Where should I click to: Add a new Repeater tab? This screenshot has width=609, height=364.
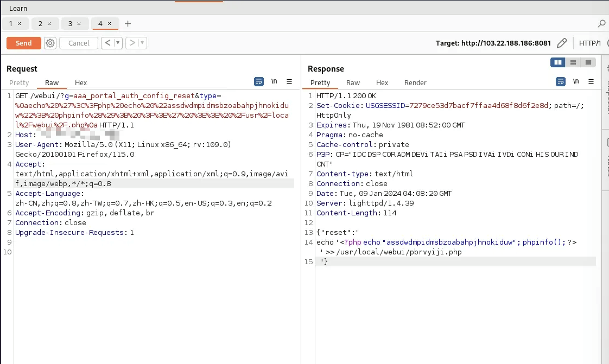coord(128,24)
